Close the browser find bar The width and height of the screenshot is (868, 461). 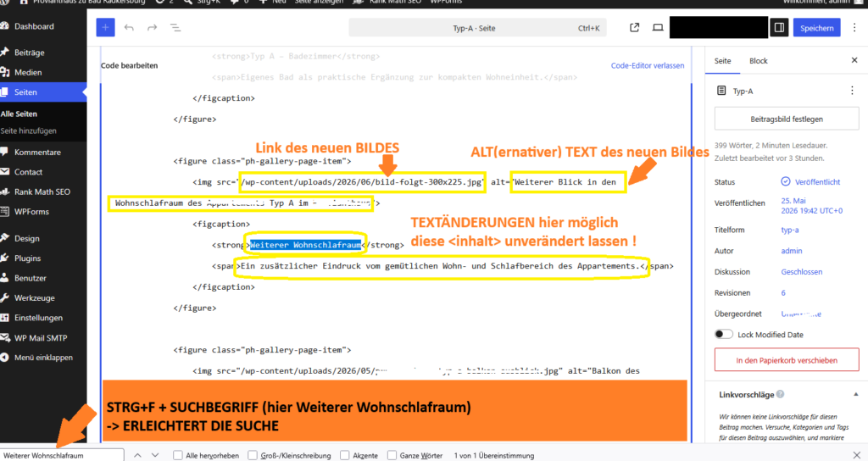pos(857,455)
